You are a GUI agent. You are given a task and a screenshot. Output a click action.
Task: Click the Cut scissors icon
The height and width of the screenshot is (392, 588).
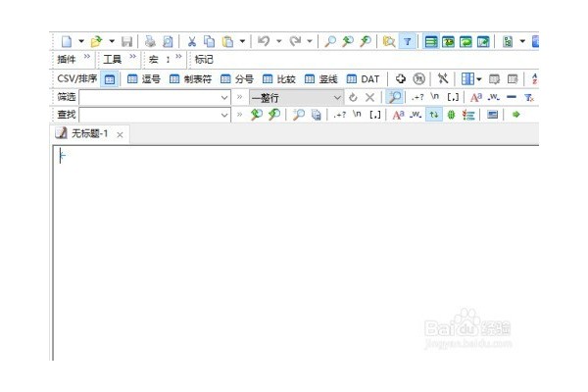click(x=192, y=41)
